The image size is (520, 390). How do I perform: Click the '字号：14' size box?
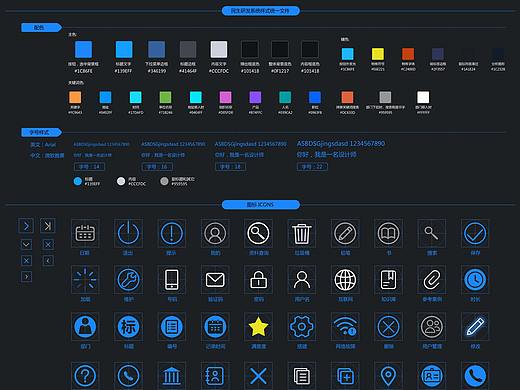[89, 167]
